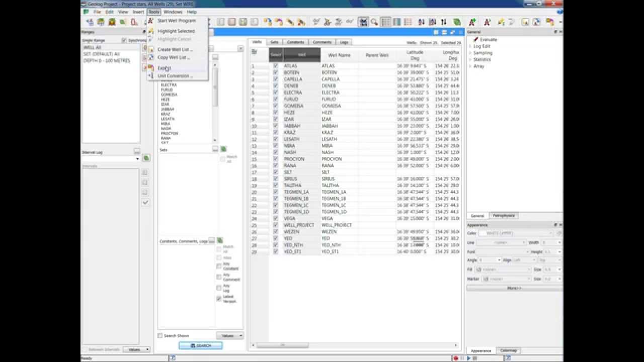Click the up-down arrows sort toolbar icon
The image size is (644, 362).
click(x=443, y=22)
